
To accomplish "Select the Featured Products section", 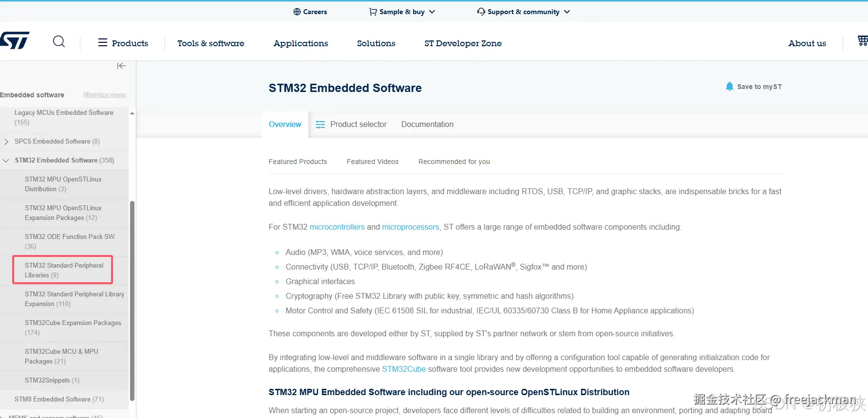I will 298,162.
